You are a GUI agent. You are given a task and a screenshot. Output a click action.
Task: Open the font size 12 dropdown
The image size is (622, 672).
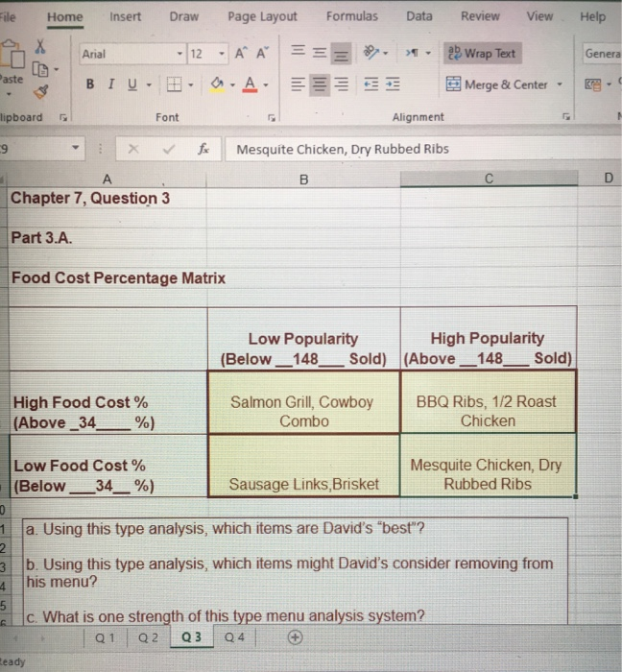point(222,54)
